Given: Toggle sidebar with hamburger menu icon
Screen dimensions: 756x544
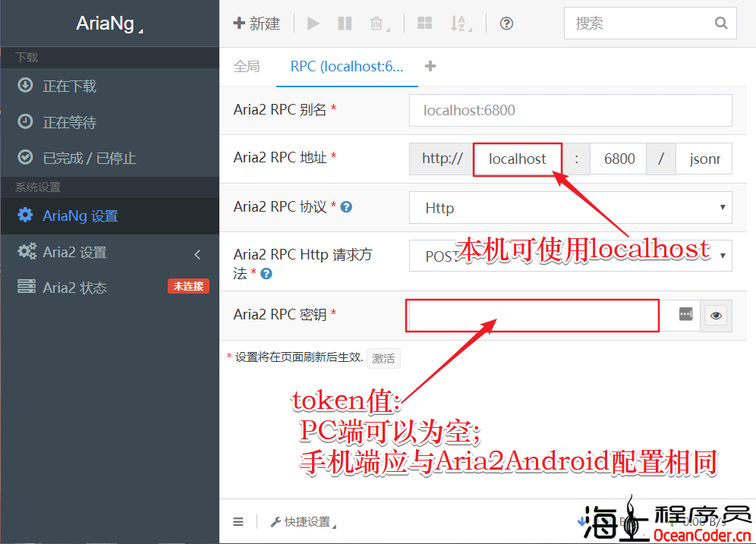Looking at the screenshot, I should coord(238,522).
